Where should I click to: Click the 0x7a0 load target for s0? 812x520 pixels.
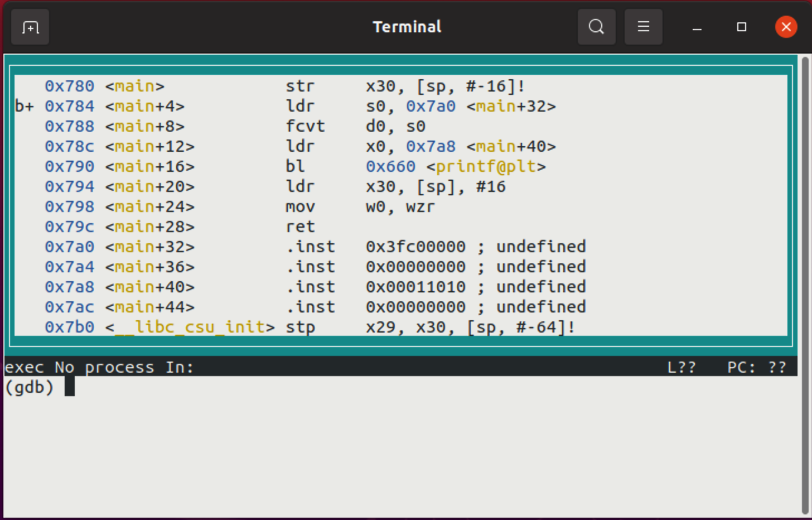pos(431,106)
